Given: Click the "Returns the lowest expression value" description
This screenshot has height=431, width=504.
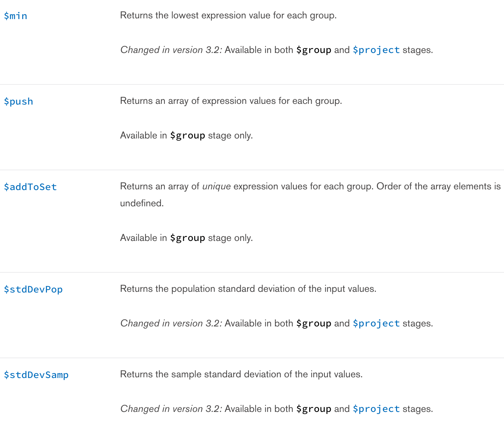Looking at the screenshot, I should (228, 16).
